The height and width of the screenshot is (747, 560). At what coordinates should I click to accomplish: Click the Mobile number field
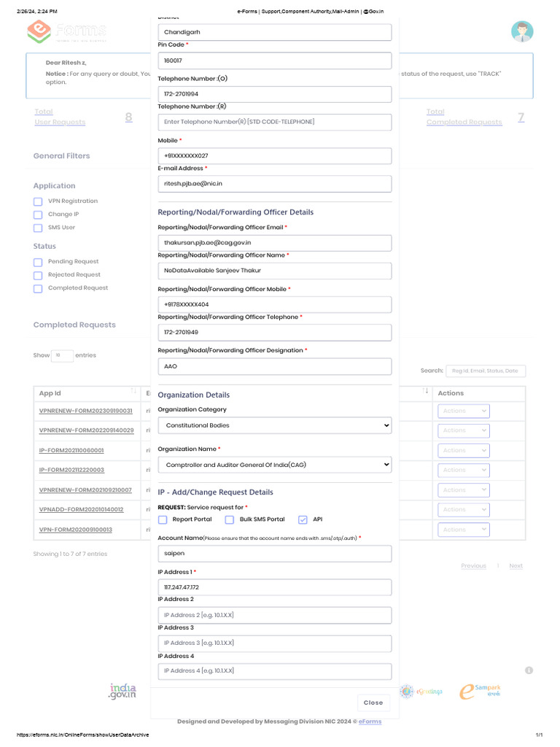[275, 156]
